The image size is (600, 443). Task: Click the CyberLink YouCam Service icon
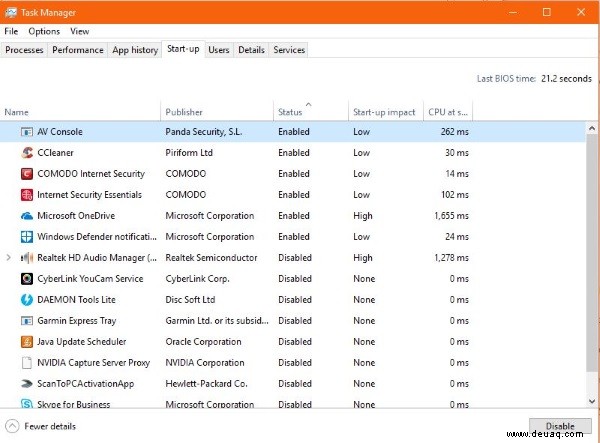click(26, 279)
